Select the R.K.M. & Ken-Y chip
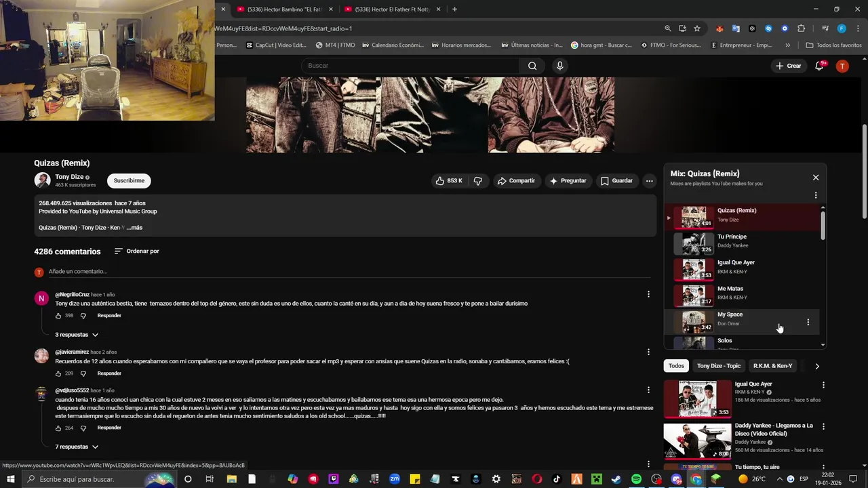 click(772, 366)
